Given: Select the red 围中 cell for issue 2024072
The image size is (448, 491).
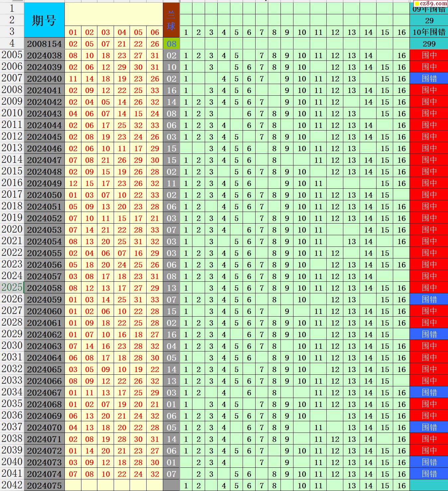Looking at the screenshot, I should click(x=429, y=450).
